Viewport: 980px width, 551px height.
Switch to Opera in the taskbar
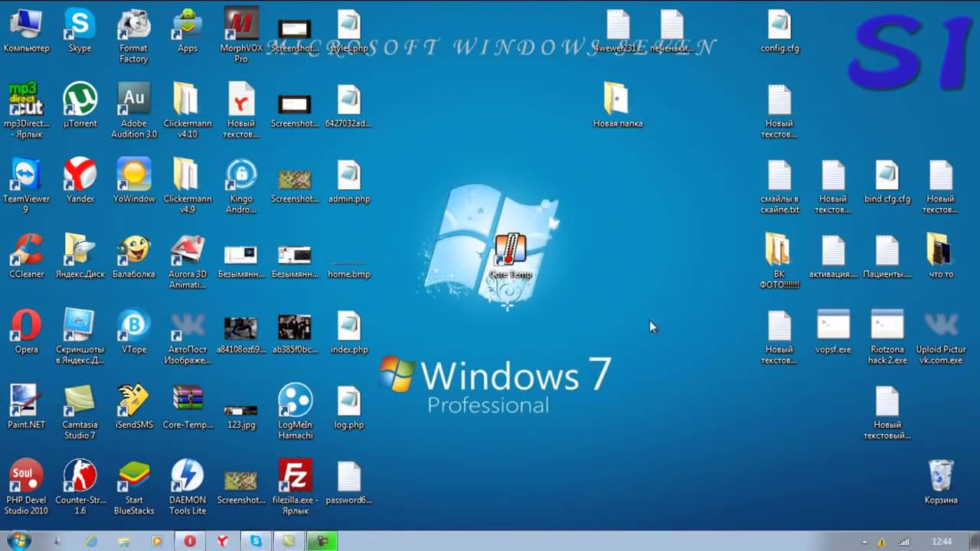pyautogui.click(x=190, y=541)
